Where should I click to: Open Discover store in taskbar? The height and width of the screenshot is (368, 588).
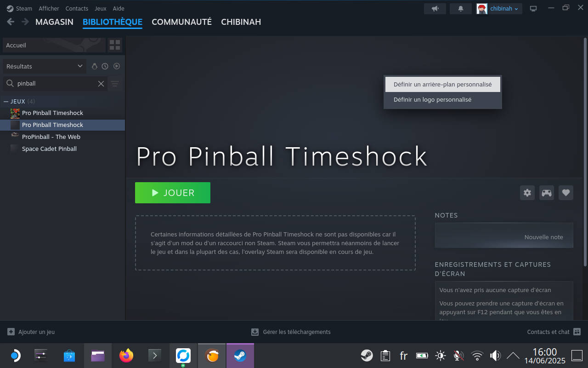click(69, 356)
